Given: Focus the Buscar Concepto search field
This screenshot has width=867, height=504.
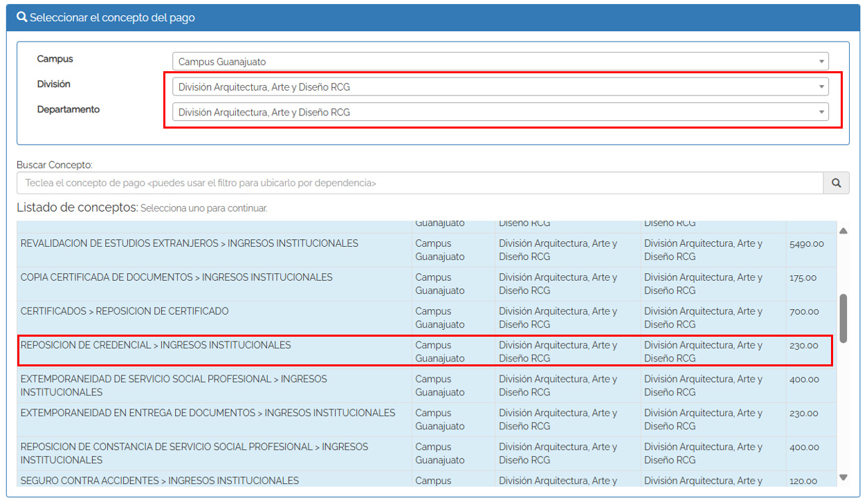Looking at the screenshot, I should tap(419, 183).
